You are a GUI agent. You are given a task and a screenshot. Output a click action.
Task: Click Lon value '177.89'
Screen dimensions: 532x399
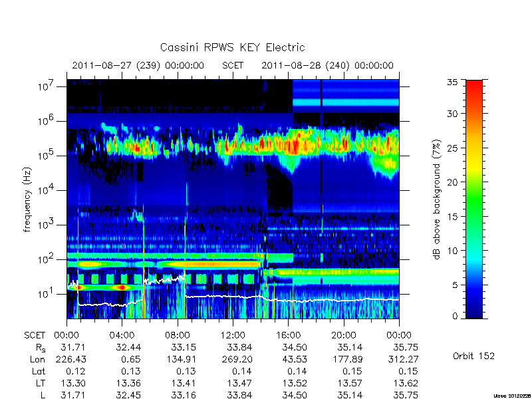347,359
